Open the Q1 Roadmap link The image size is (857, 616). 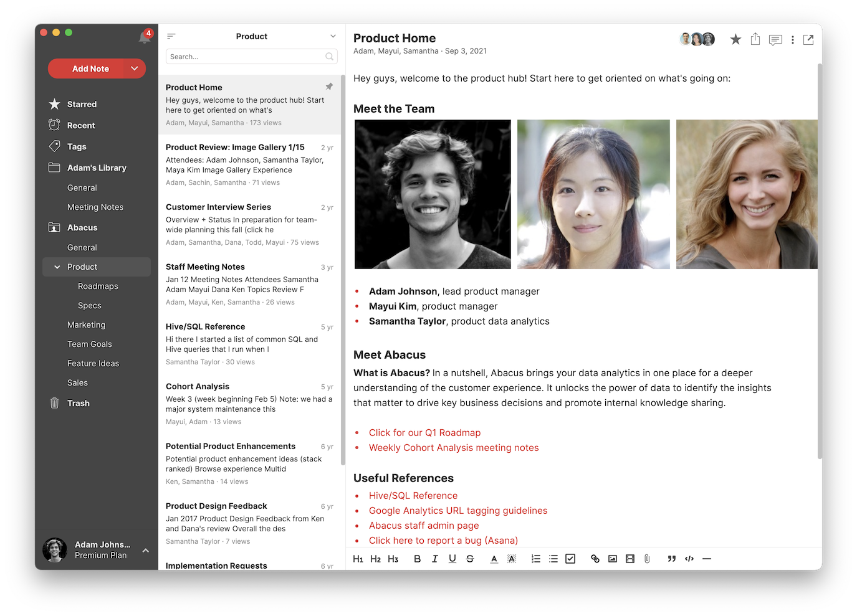(424, 433)
